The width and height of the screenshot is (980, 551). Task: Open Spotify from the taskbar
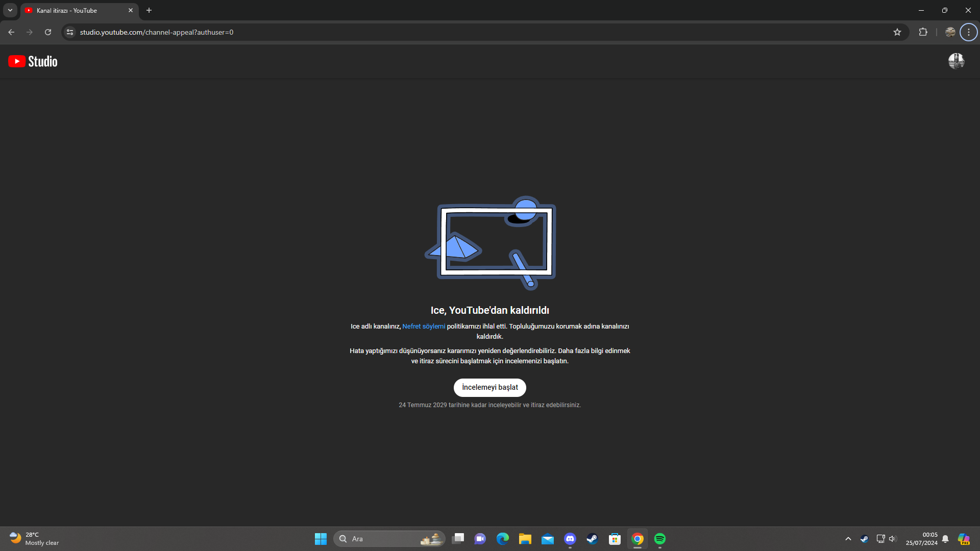[659, 539]
